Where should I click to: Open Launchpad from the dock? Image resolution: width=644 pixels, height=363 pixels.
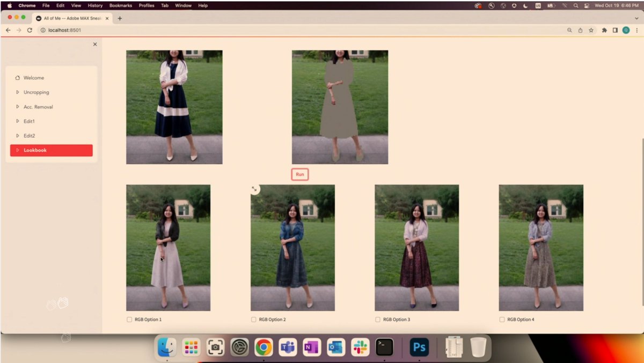tap(191, 347)
